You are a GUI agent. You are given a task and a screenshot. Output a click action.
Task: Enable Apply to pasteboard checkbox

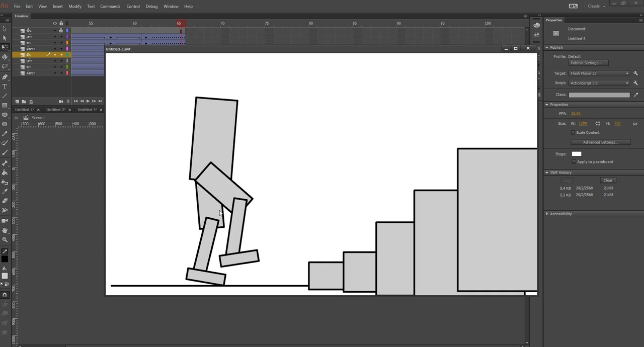pos(574,162)
